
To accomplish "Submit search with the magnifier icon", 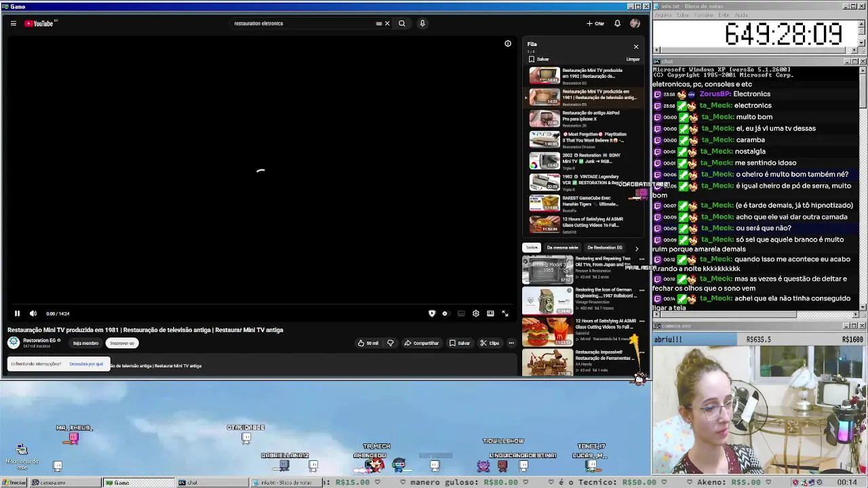I will click(402, 24).
